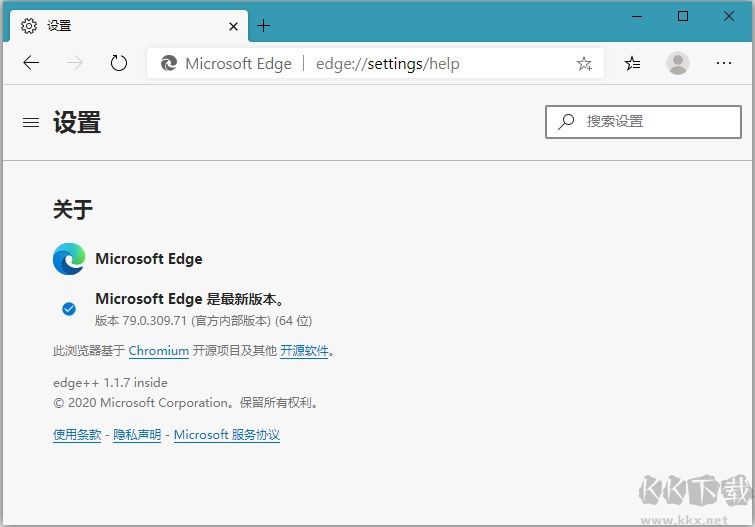Image resolution: width=755 pixels, height=527 pixels.
Task: Click the 此浏览器基于 text
Action: (89, 351)
